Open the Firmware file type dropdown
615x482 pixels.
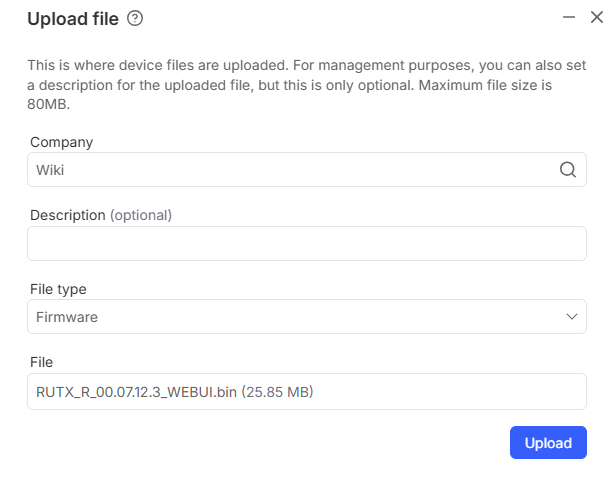pos(300,317)
